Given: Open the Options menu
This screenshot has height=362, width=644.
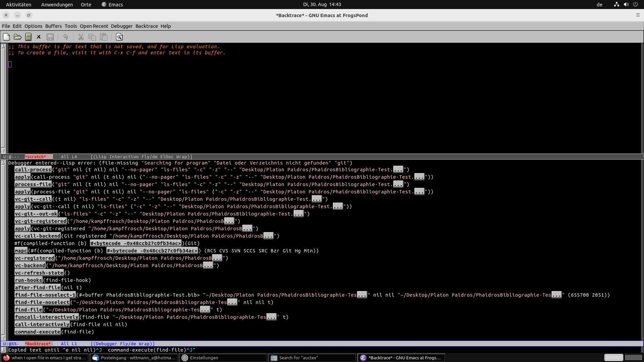Looking at the screenshot, I should point(33,26).
